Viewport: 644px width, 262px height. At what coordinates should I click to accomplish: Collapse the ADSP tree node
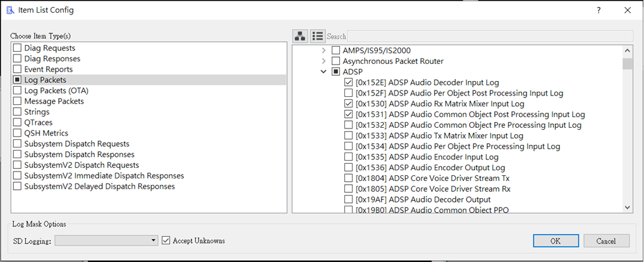pos(324,72)
